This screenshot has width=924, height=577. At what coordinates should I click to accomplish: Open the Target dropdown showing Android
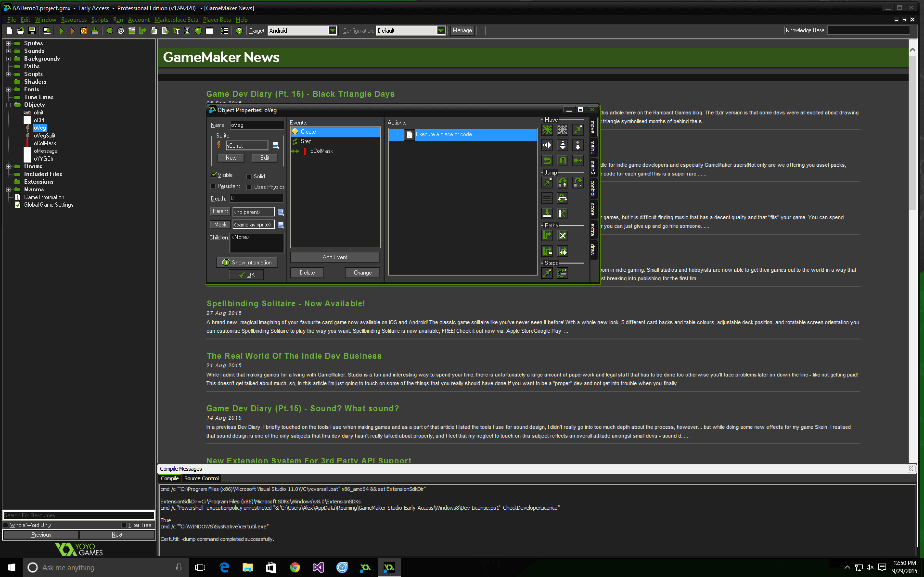tap(333, 31)
